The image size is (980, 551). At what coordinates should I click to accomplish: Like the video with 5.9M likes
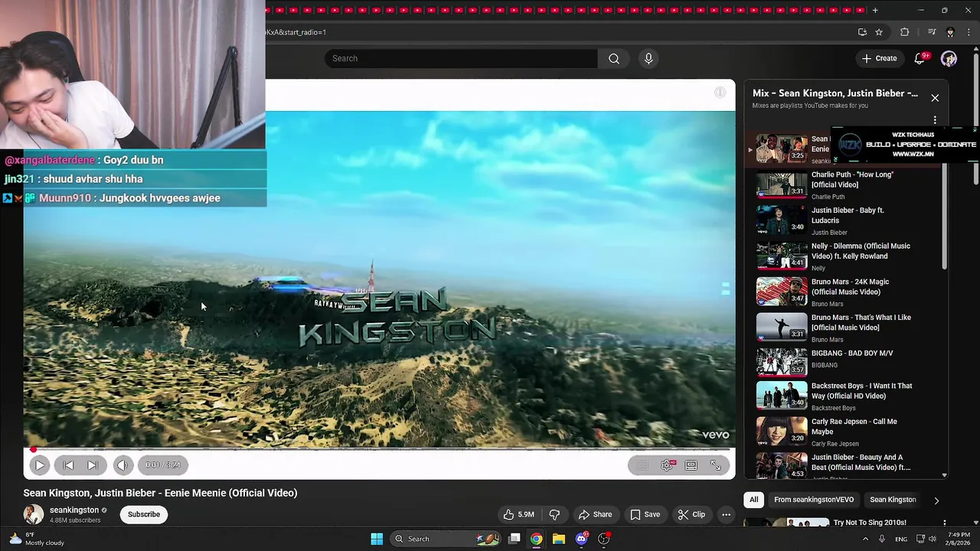[518, 514]
